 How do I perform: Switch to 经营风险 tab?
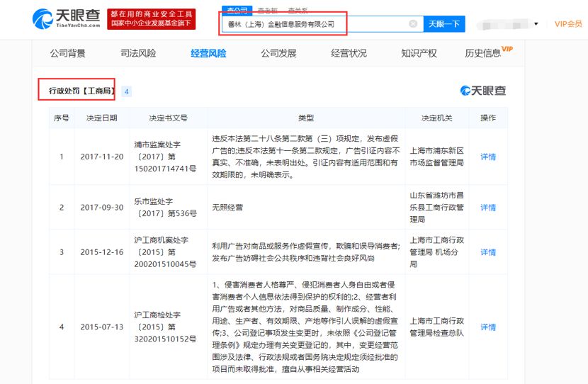tap(208, 53)
